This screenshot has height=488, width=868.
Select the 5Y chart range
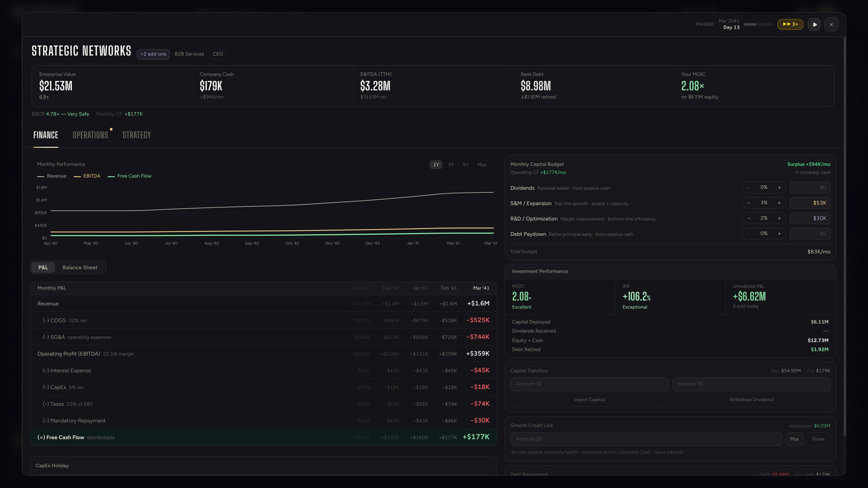(466, 165)
